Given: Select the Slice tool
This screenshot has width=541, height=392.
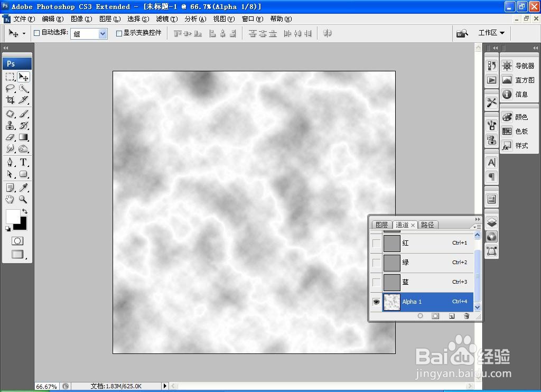Looking at the screenshot, I should 23,100.
